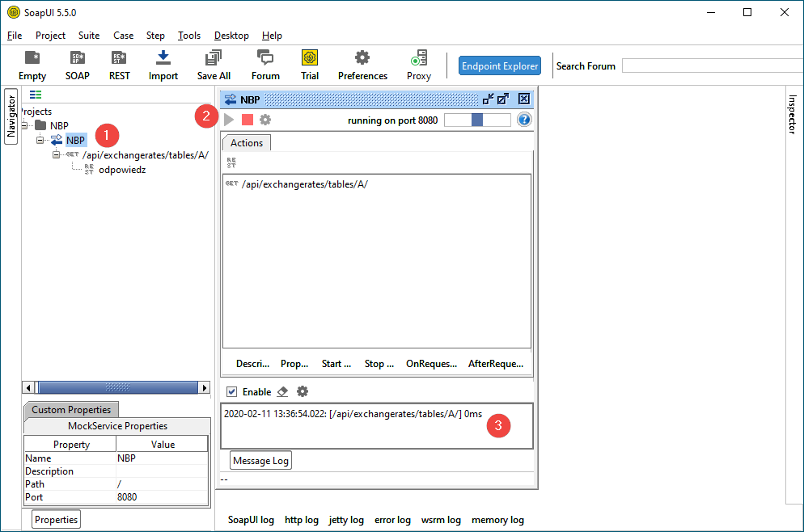Open the Inspector side tab
The width and height of the screenshot is (804, 532).
(x=792, y=114)
